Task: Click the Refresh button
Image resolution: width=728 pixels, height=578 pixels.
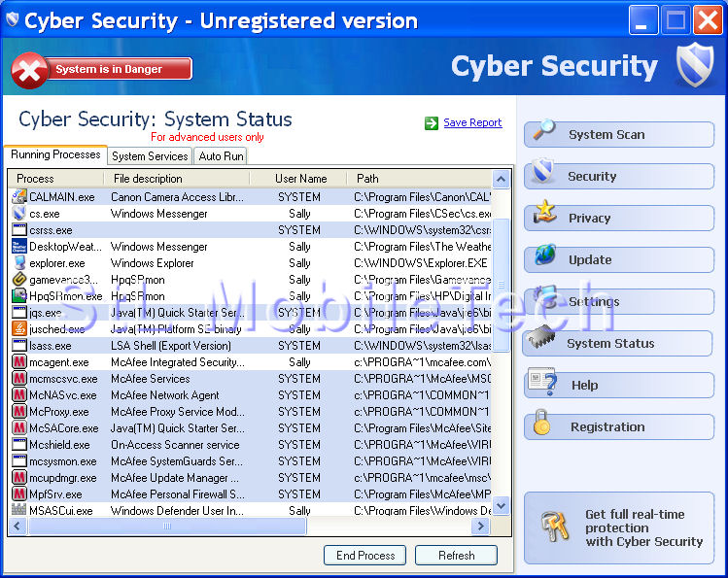Action: (456, 556)
